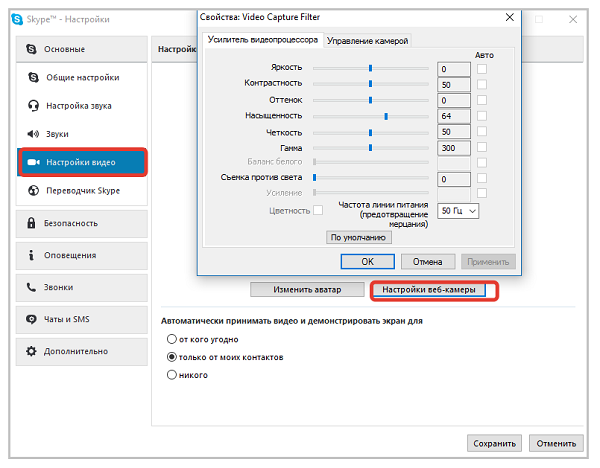Click the lock icon for Безопасность
This screenshot has width=600, height=468.
pyautogui.click(x=33, y=225)
